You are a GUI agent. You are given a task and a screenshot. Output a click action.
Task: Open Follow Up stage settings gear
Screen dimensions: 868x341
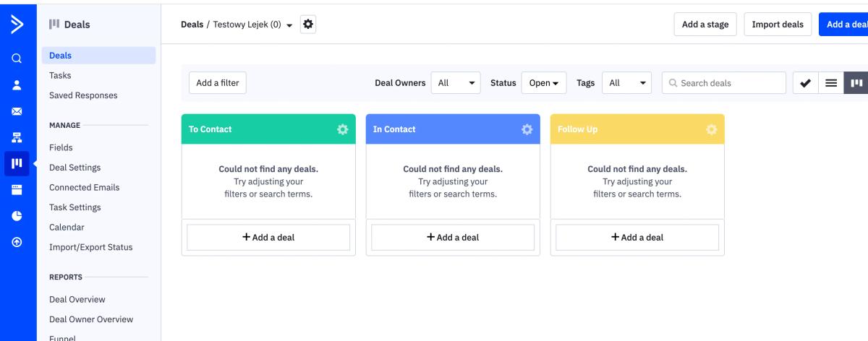coord(712,129)
